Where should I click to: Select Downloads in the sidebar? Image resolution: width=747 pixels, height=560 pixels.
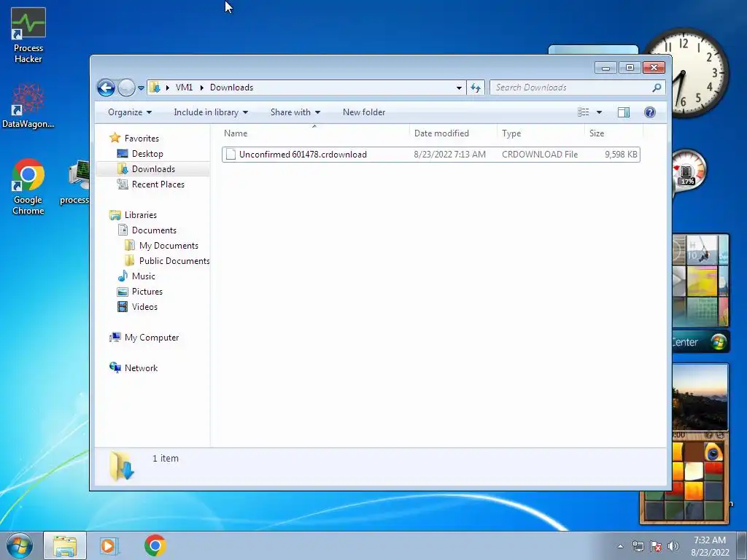(x=153, y=169)
